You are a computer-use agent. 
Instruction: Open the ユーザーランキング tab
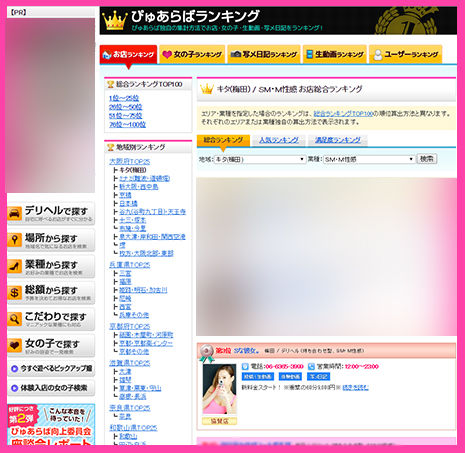[406, 54]
